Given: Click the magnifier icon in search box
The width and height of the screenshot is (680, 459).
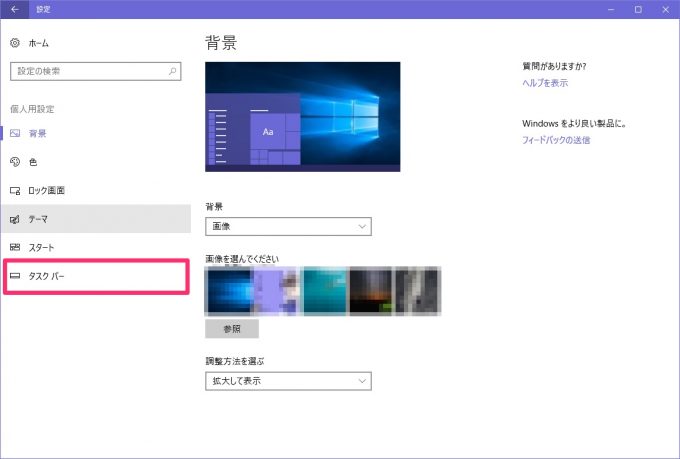Looking at the screenshot, I should coord(173,71).
